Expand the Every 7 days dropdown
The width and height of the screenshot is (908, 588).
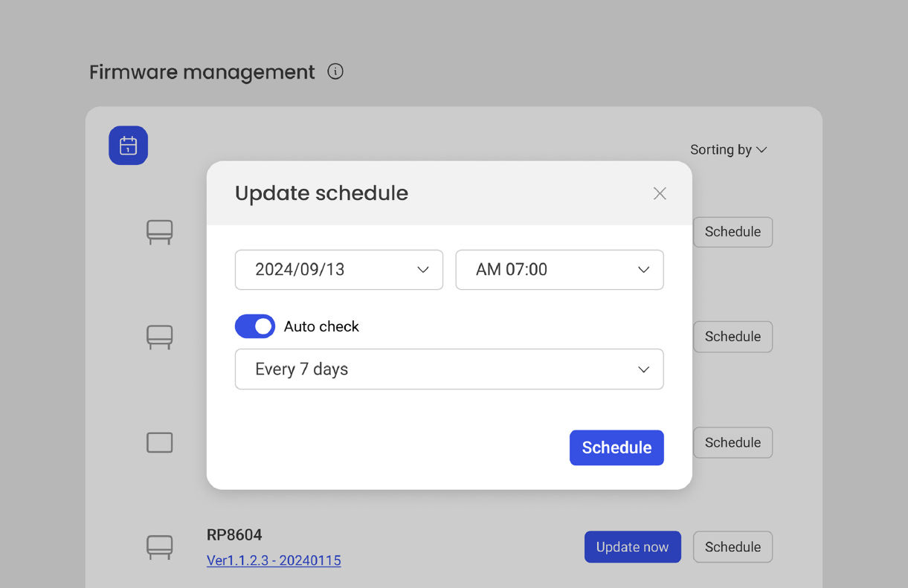449,369
